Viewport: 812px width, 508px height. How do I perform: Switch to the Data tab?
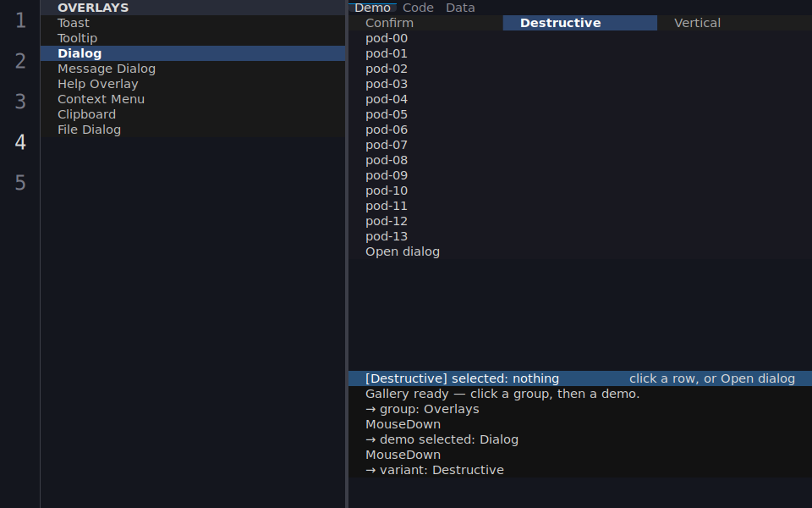(460, 8)
